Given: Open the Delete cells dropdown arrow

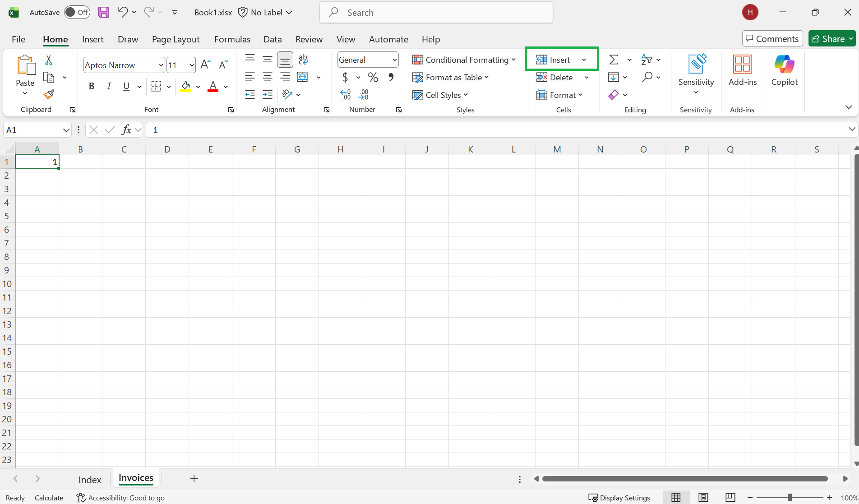Looking at the screenshot, I should pyautogui.click(x=587, y=77).
